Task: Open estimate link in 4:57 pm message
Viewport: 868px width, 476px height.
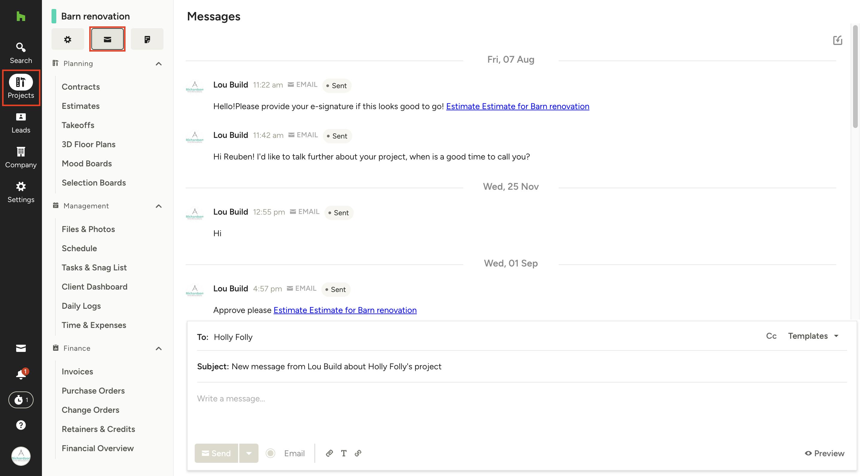Action: pos(345,310)
